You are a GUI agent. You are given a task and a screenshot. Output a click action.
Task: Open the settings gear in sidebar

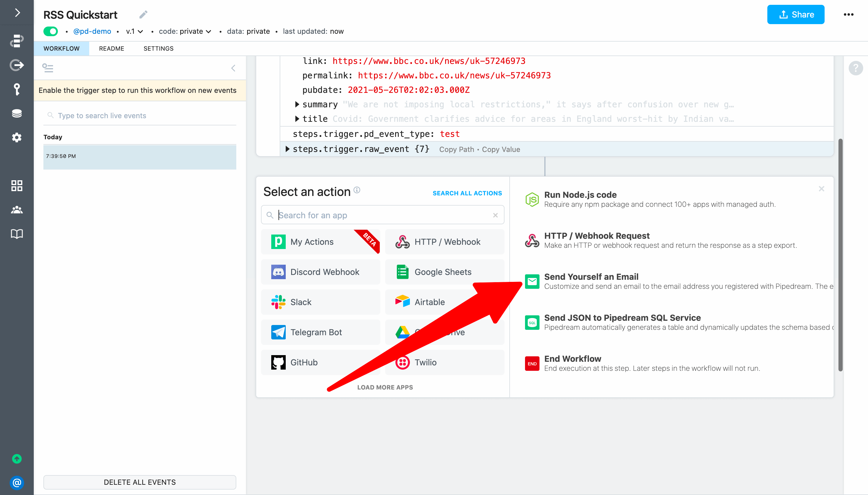click(x=17, y=138)
